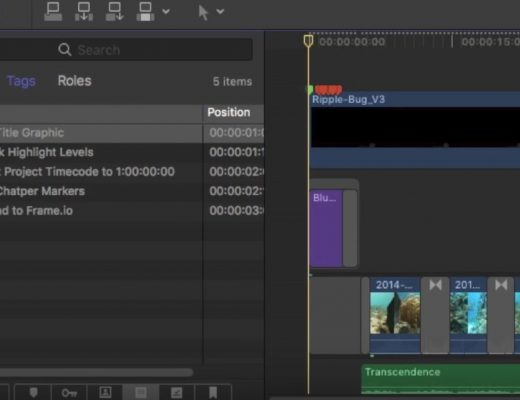Select the green Transcendence audio clip

pyautogui.click(x=440, y=379)
